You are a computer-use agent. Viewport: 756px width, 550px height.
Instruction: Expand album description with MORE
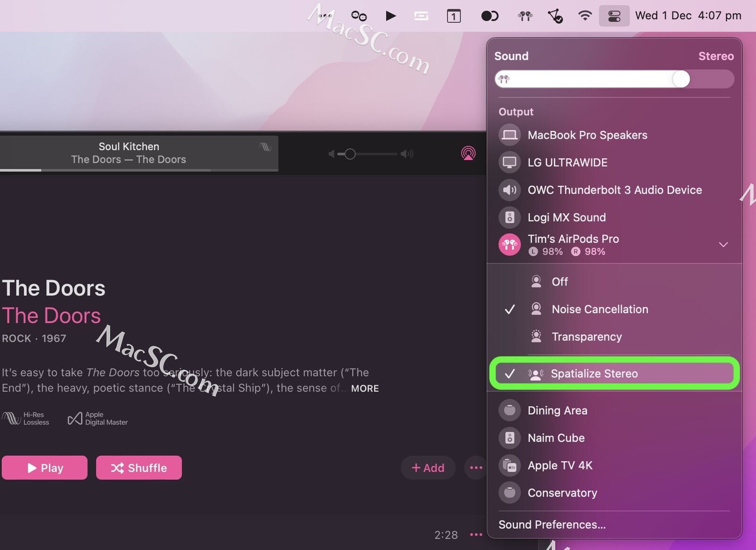(365, 388)
